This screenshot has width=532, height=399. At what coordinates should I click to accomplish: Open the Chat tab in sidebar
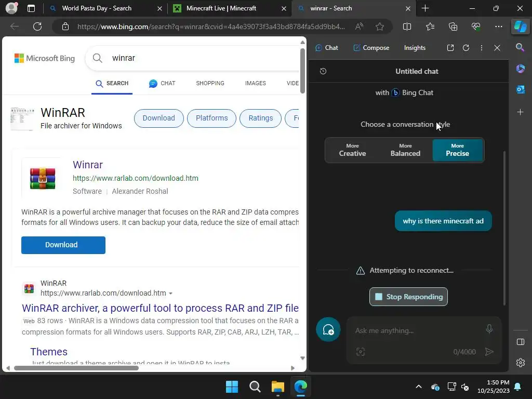pyautogui.click(x=326, y=48)
